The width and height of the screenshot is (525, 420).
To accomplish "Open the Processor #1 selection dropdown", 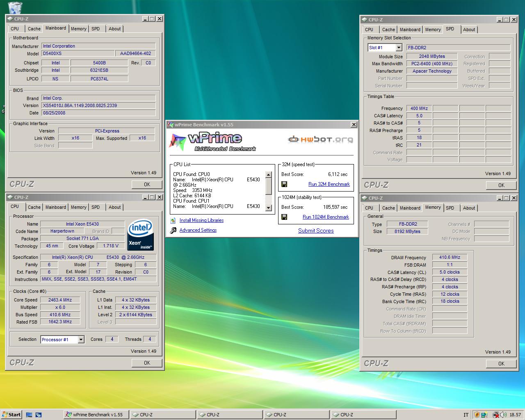I will click(81, 340).
